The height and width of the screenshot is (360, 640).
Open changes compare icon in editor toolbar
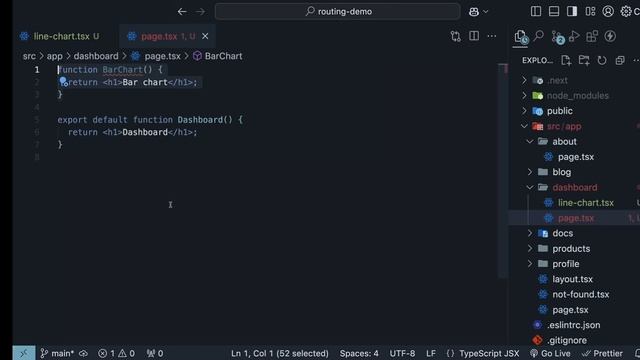click(x=456, y=36)
